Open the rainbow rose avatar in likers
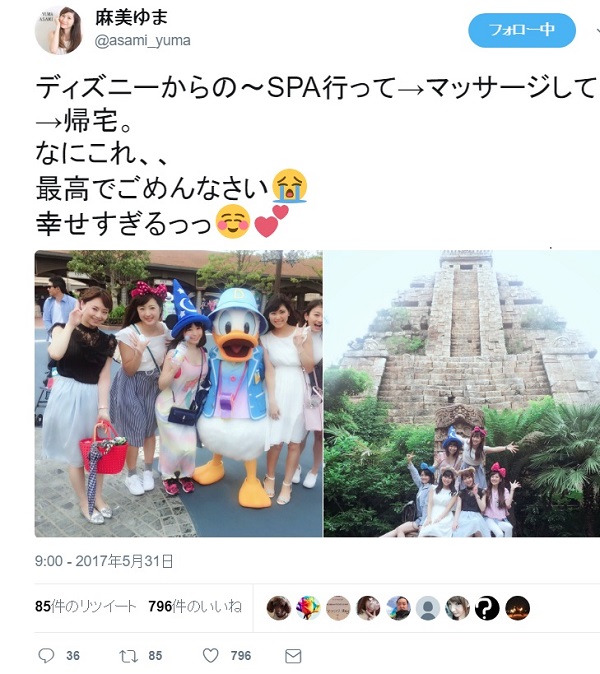Image resolution: width=600 pixels, height=674 pixels. pyautogui.click(x=308, y=608)
